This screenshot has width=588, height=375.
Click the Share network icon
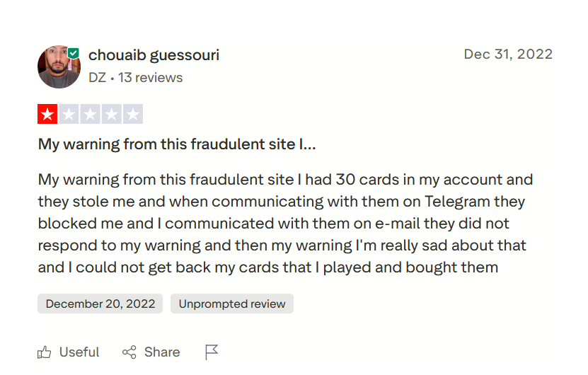[x=129, y=352]
